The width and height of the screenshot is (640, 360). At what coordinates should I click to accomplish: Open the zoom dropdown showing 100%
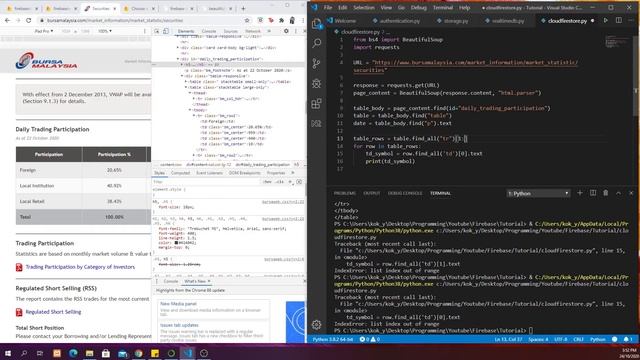point(104,31)
